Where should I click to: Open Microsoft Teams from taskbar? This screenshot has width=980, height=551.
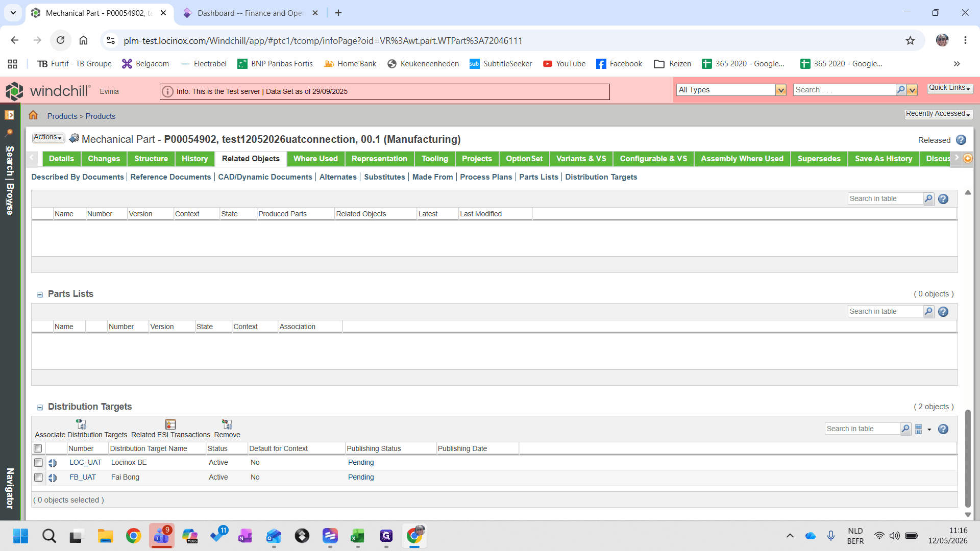[x=162, y=536]
